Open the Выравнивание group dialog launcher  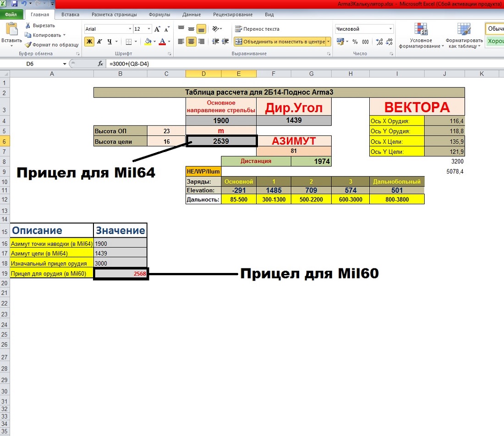click(329, 54)
